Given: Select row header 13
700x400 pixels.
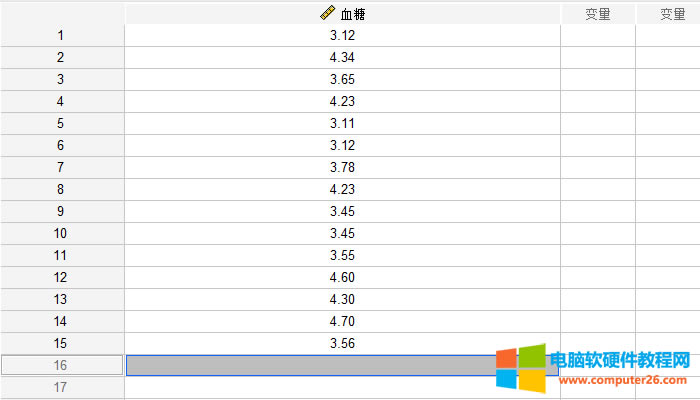Looking at the screenshot, I should click(x=62, y=299).
